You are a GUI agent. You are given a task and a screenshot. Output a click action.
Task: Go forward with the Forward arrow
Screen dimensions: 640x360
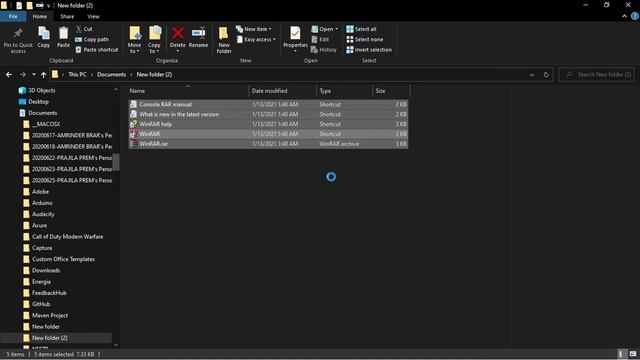pos(23,75)
